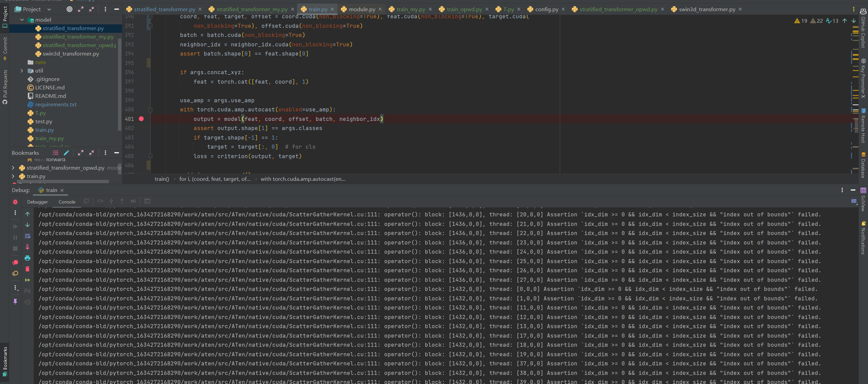The height and width of the screenshot is (384, 868).
Task: Toggle the fold marker at line 405
Action: (x=151, y=156)
